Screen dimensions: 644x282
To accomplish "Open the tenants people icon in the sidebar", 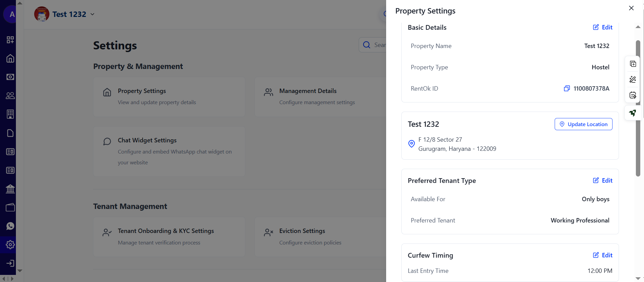I will [10, 96].
